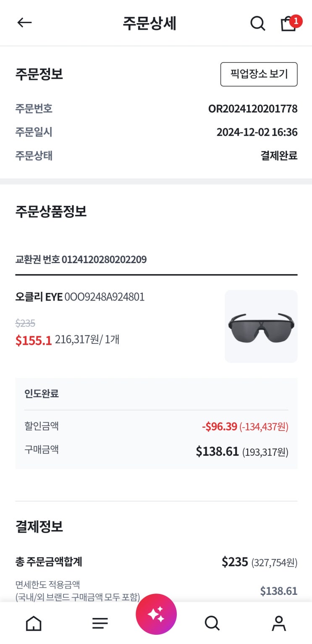312x644 pixels.
Task: Tap the bottom navigation search icon
Action: 212,623
